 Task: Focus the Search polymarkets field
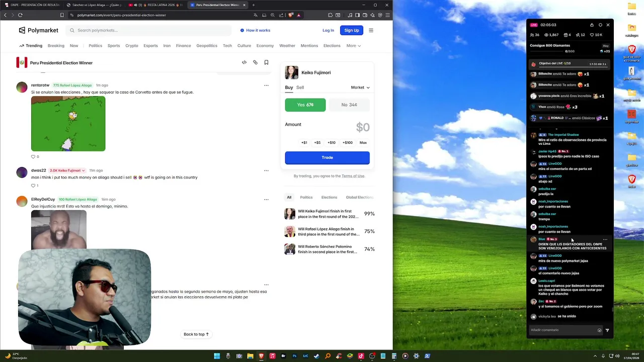click(x=148, y=30)
